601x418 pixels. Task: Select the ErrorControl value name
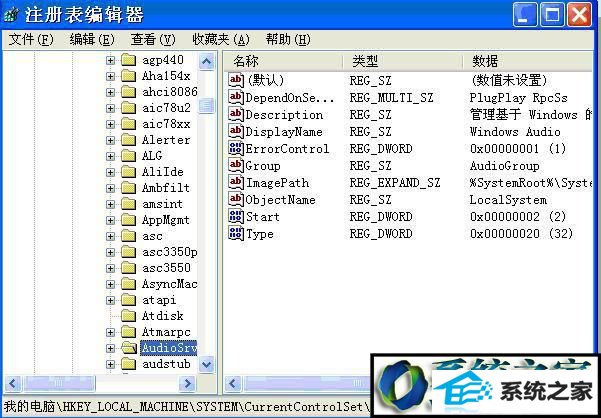[287, 149]
